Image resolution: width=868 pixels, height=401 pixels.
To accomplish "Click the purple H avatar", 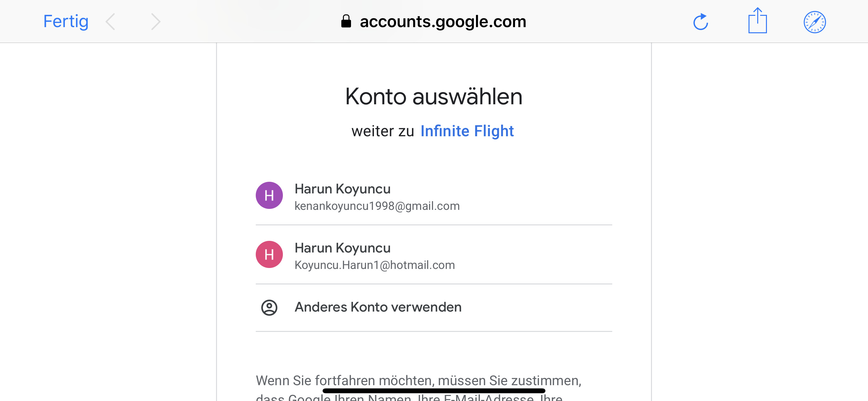I will (x=269, y=195).
